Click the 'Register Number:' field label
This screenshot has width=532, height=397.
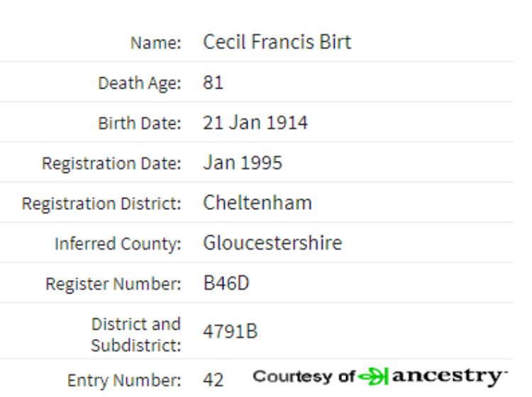pos(113,284)
